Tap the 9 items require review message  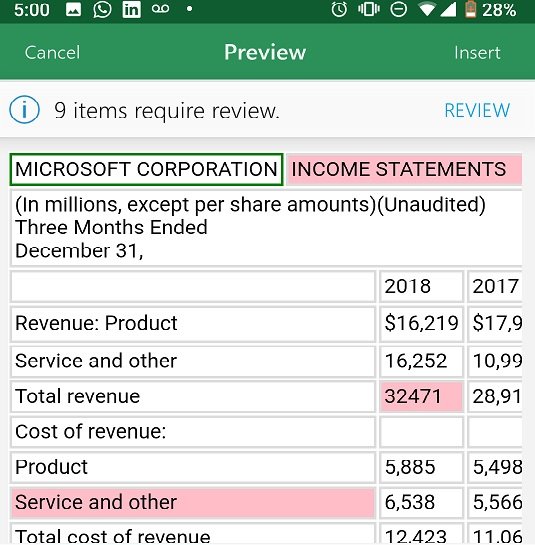[x=167, y=111]
